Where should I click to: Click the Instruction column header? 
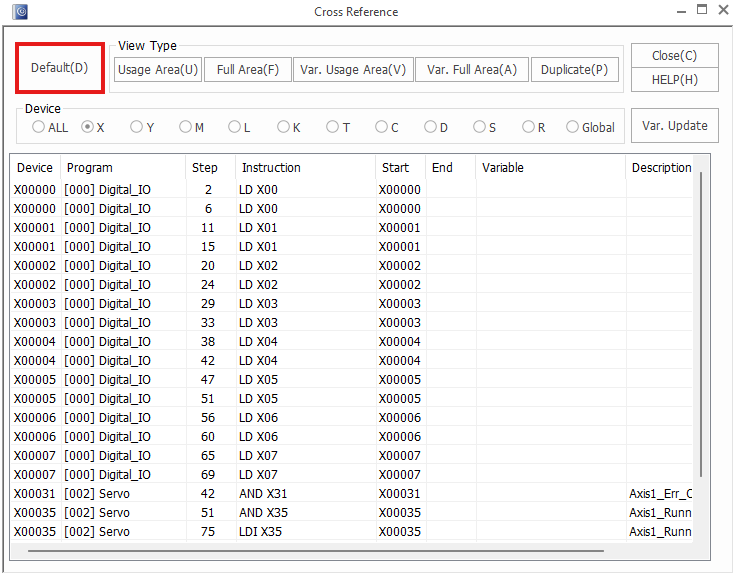305,168
